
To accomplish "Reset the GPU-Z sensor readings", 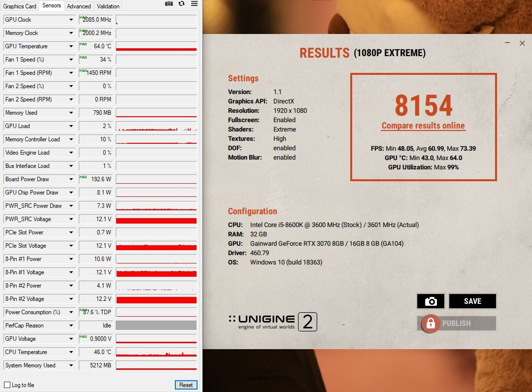I will [186, 385].
